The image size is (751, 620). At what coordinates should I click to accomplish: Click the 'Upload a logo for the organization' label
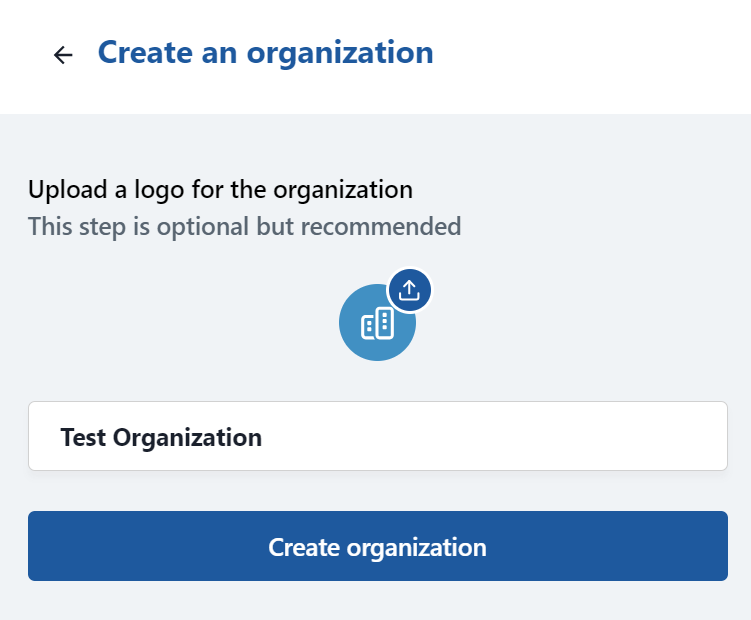tap(220, 189)
